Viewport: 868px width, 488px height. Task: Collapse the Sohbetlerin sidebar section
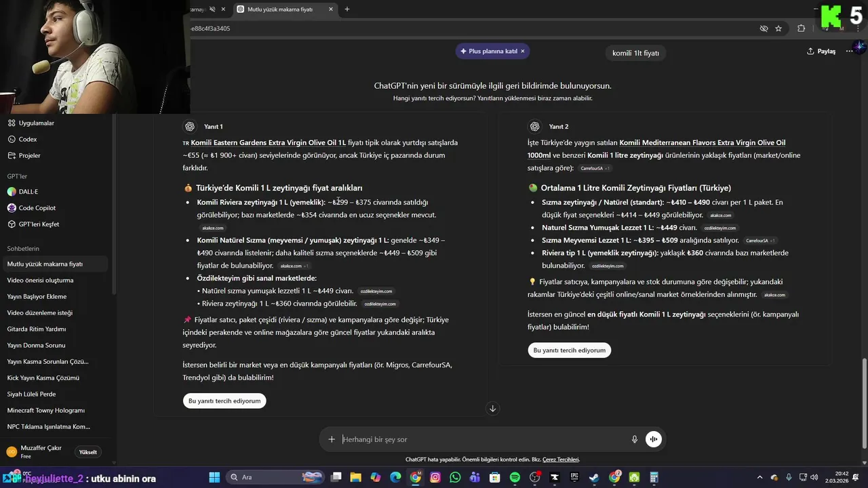click(23, 249)
